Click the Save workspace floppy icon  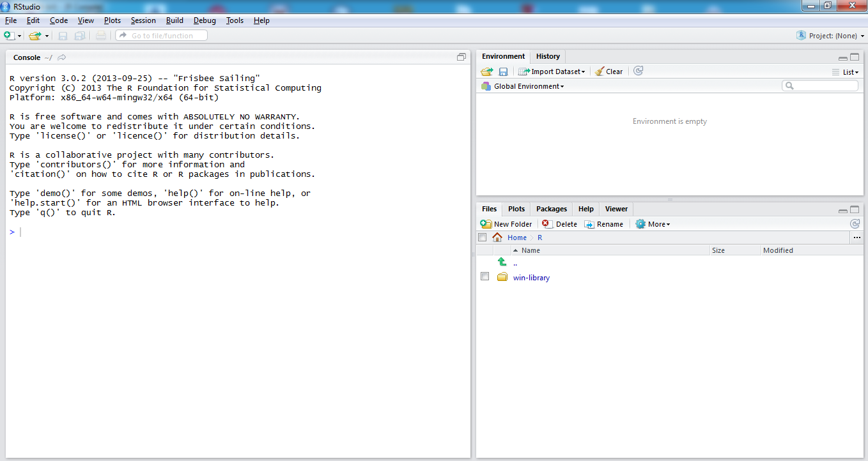(x=503, y=72)
